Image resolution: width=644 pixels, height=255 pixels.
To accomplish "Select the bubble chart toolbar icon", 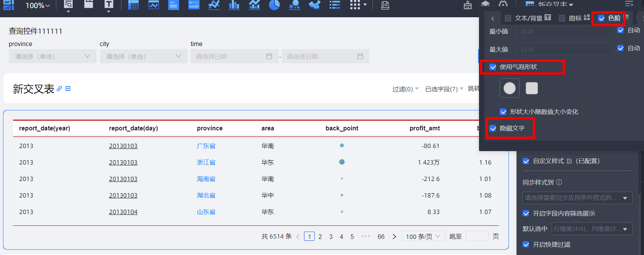I will pyautogui.click(x=294, y=5).
